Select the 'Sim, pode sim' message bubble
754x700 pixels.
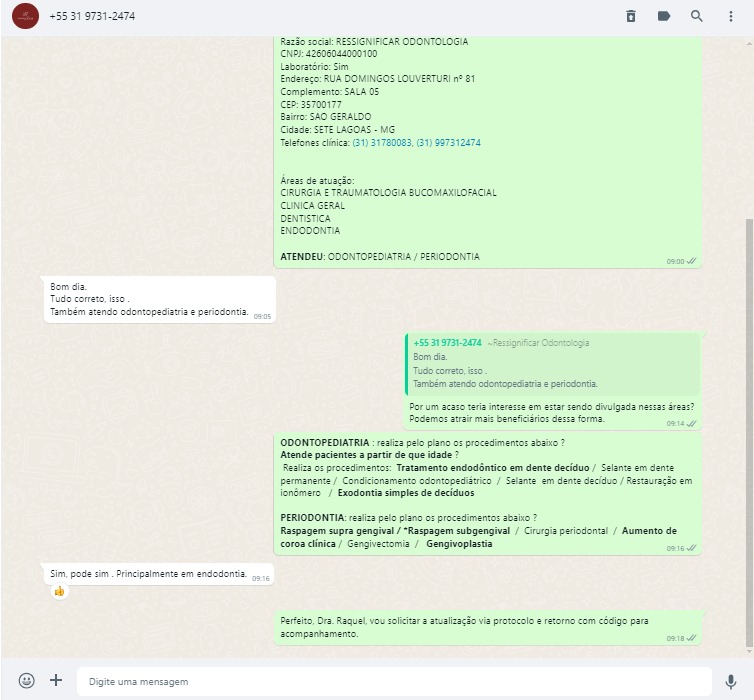(159, 574)
